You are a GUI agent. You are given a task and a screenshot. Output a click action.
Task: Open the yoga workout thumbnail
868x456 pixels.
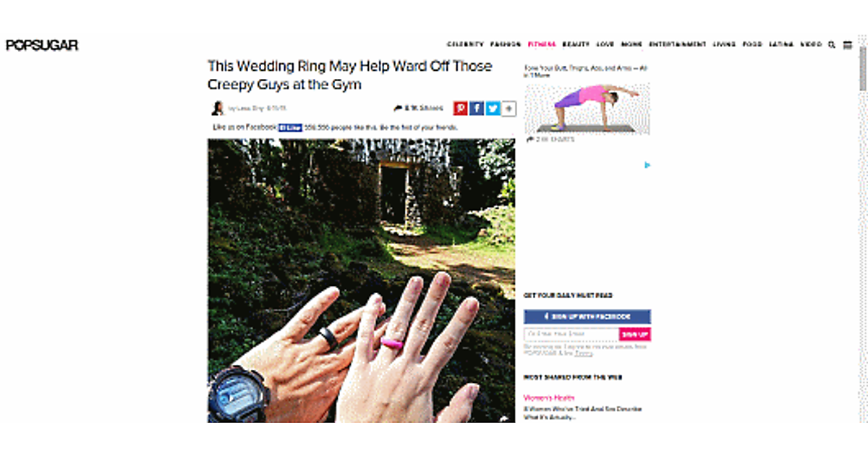click(x=587, y=109)
